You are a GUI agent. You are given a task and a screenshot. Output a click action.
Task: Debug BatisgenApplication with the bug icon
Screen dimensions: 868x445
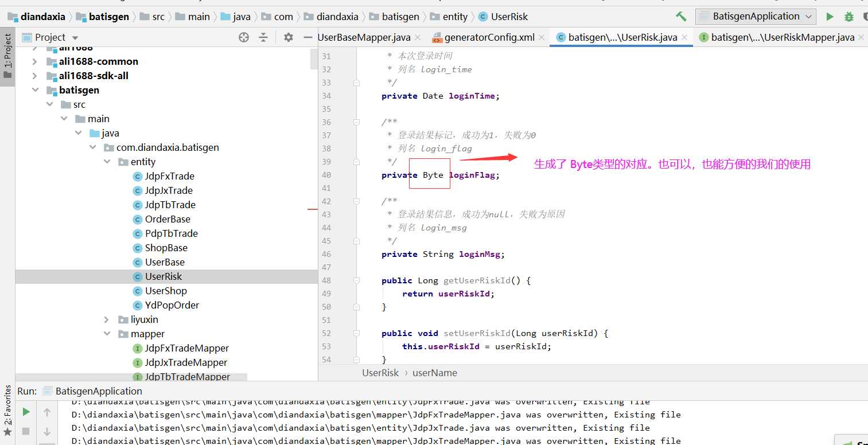click(849, 17)
